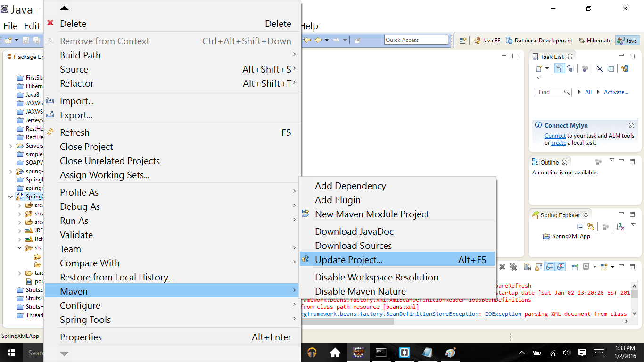Collapse all items in Spring Explorer
This screenshot has width=644, height=362.
click(580, 227)
